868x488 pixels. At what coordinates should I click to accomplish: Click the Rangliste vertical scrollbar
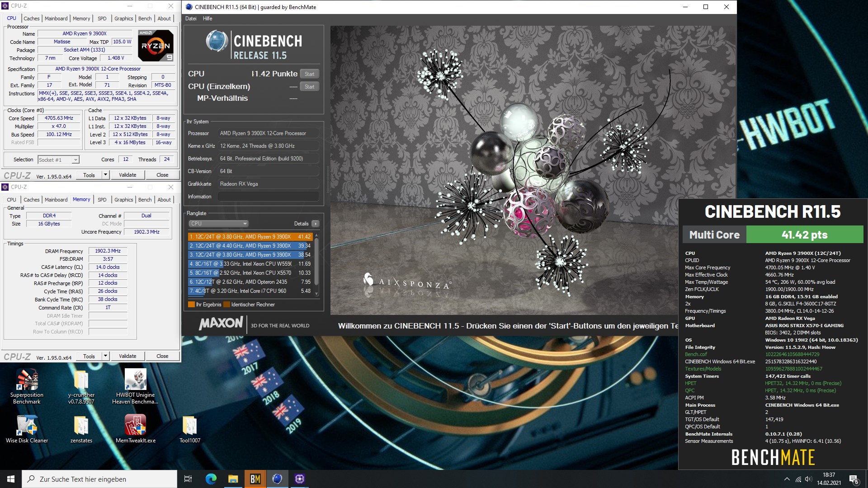(316, 264)
